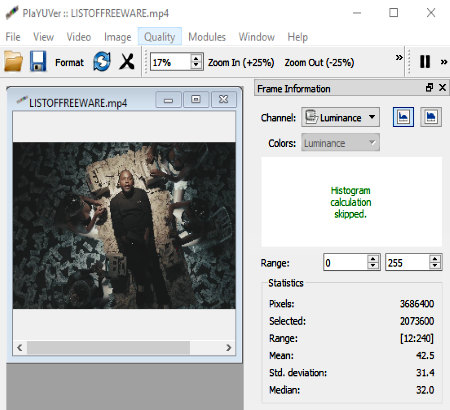450x410 pixels.
Task: Click the left arrow of the video scrollbar
Action: coord(20,348)
